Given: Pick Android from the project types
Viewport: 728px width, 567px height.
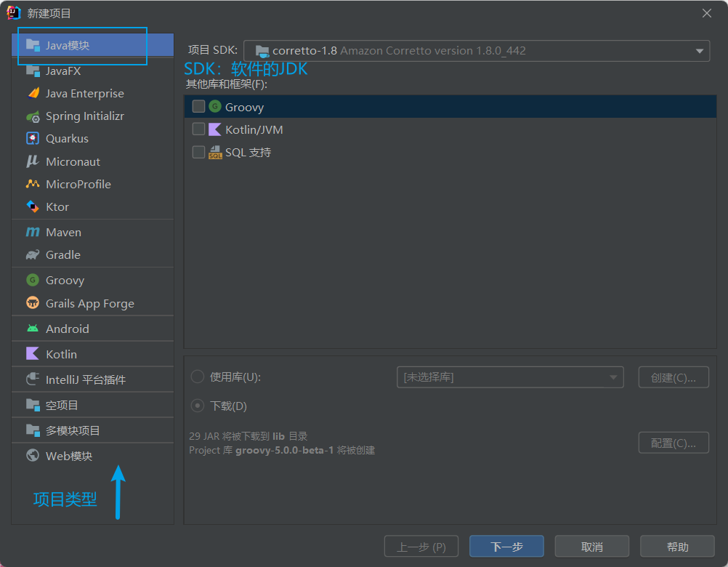Looking at the screenshot, I should point(92,329).
